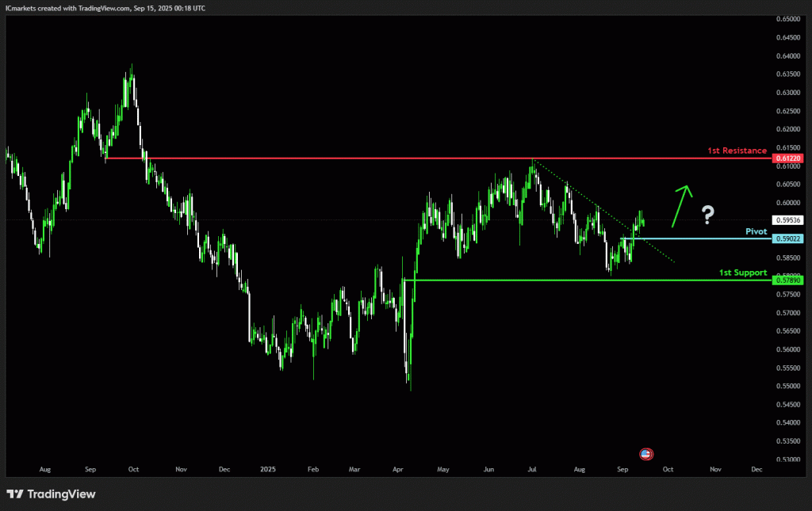This screenshot has height=511, width=812.
Task: Click the 2025 label on the time axis
Action: point(268,469)
